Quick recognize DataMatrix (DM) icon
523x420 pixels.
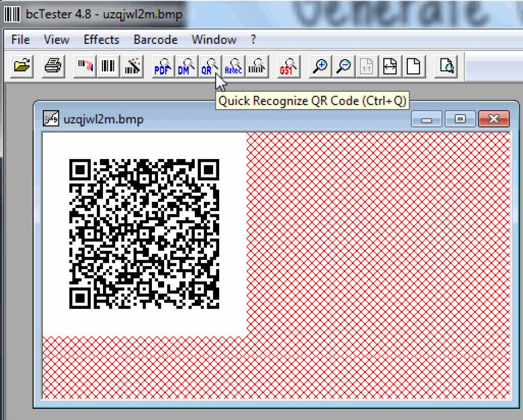186,66
